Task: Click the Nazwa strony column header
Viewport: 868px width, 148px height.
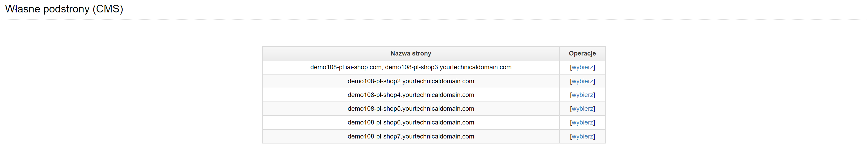Action: tap(411, 53)
